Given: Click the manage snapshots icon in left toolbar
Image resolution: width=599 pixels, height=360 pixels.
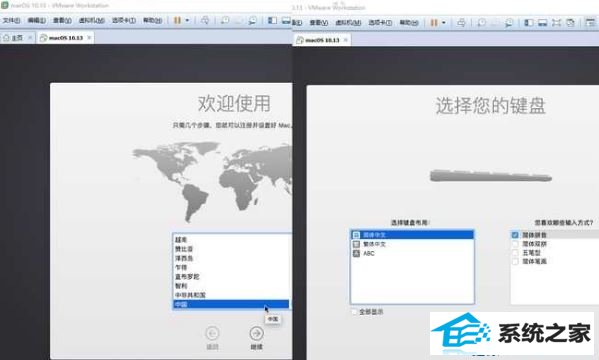Looking at the screenshot, I should coord(253,21).
